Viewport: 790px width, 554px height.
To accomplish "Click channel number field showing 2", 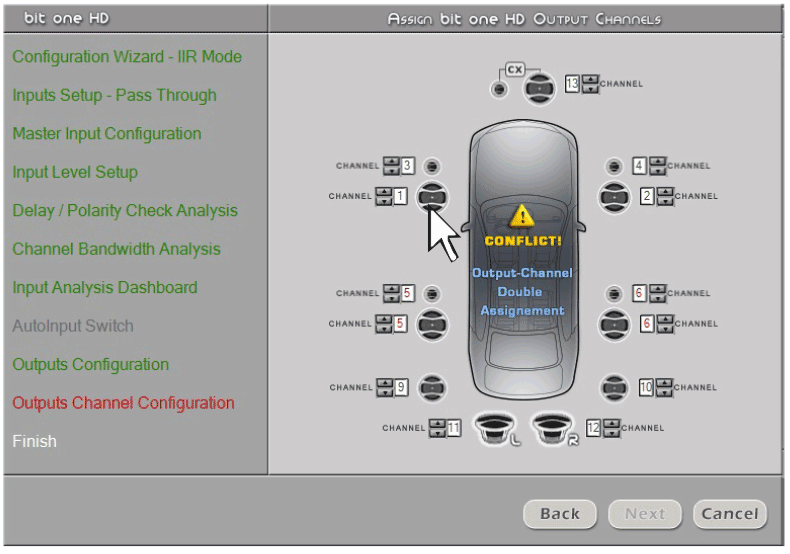I will click(x=646, y=196).
